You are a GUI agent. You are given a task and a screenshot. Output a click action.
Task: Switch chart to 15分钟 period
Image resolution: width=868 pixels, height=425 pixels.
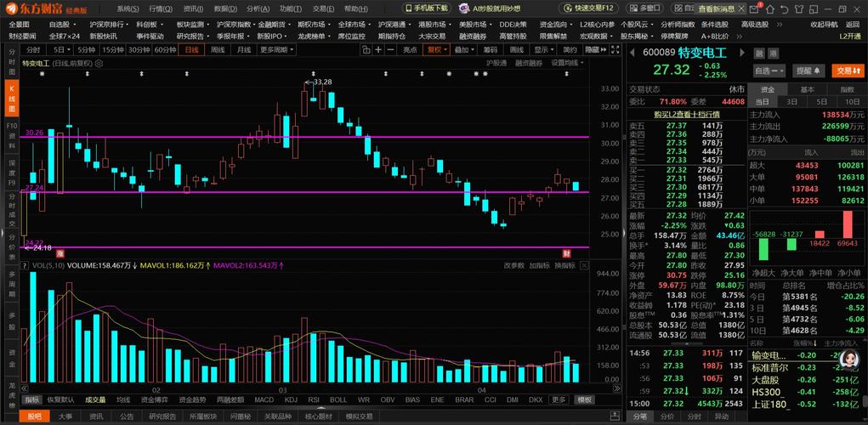pyautogui.click(x=113, y=50)
